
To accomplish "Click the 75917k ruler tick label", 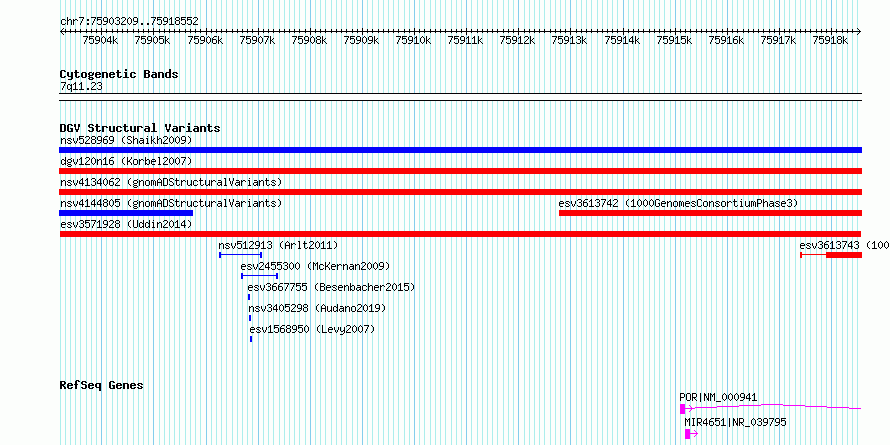I will (x=779, y=40).
